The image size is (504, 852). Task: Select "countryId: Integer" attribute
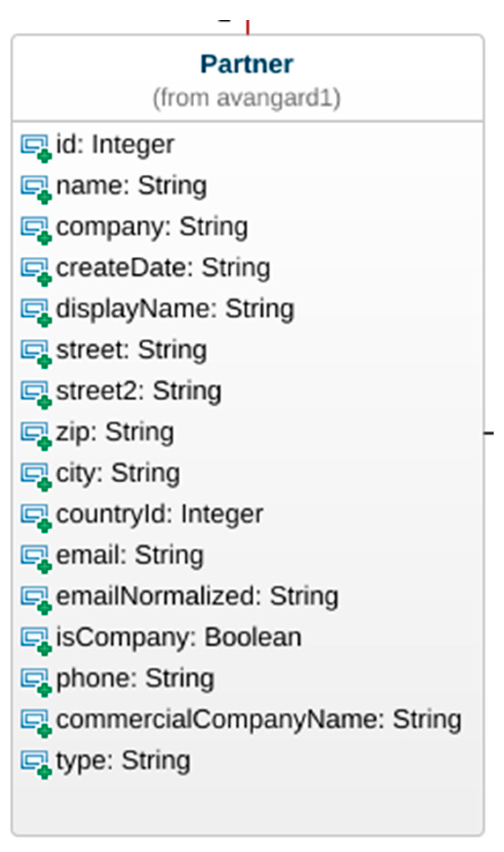click(159, 515)
